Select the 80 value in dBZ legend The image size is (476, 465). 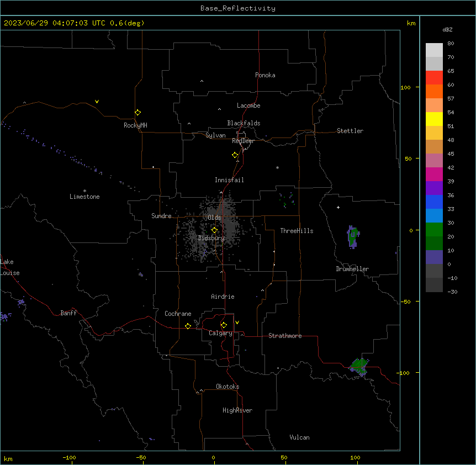tap(451, 44)
